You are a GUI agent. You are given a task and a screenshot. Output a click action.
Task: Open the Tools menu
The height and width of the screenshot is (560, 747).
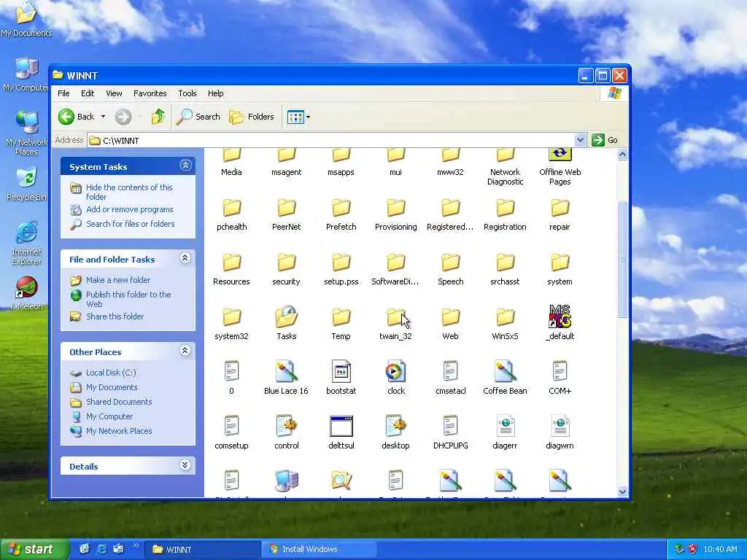tap(187, 93)
